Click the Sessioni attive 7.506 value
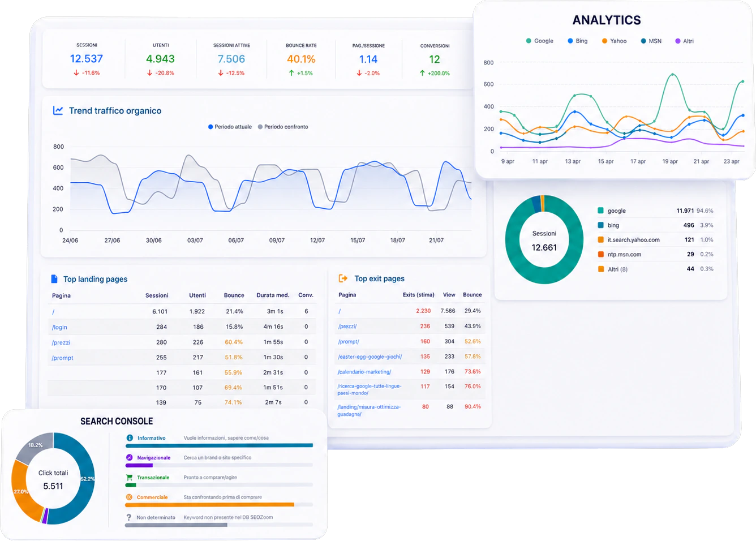This screenshot has height=541, width=756. (x=231, y=59)
